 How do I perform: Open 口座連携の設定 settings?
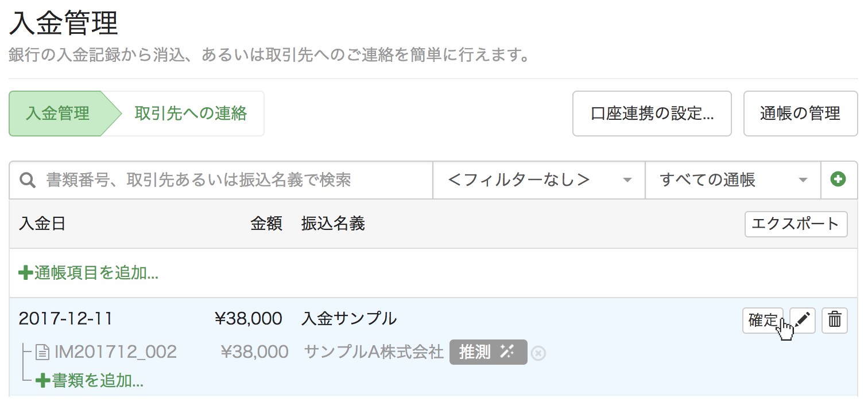click(x=652, y=114)
